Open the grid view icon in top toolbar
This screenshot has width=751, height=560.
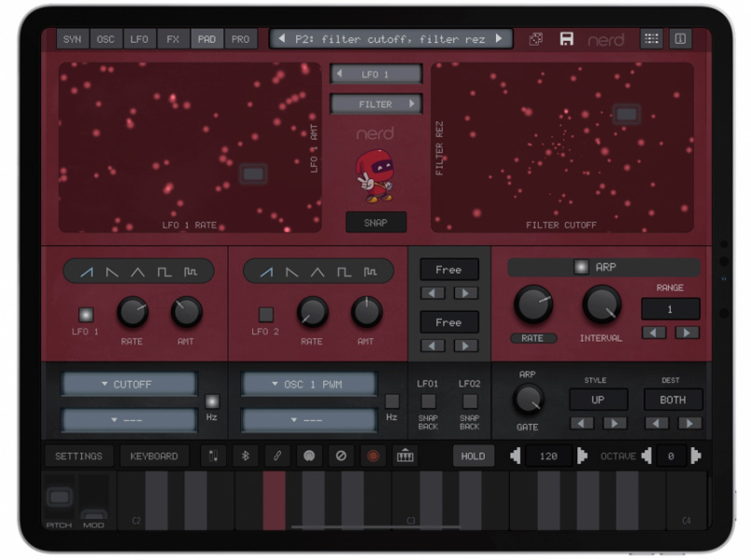pyautogui.click(x=651, y=38)
